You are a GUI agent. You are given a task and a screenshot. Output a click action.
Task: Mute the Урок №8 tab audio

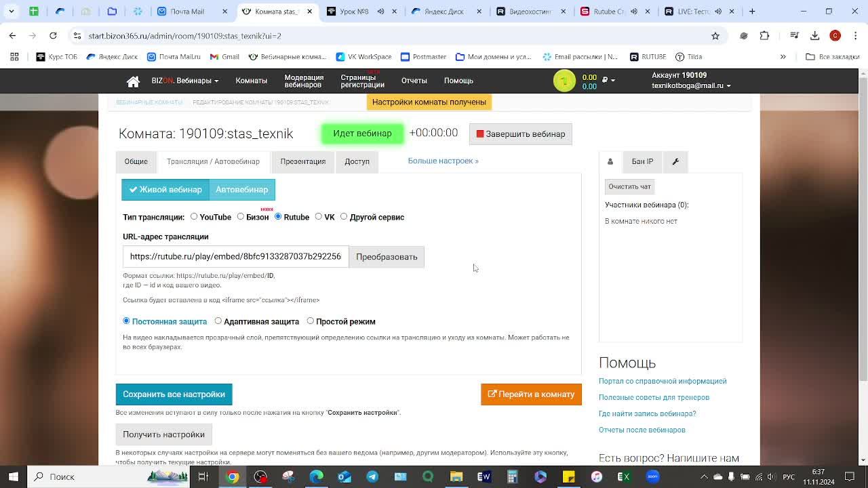point(380,11)
